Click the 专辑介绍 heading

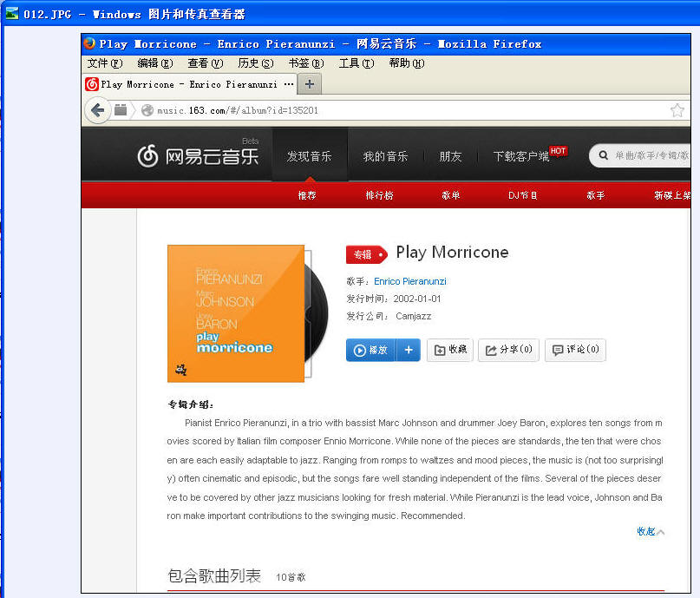(x=191, y=404)
